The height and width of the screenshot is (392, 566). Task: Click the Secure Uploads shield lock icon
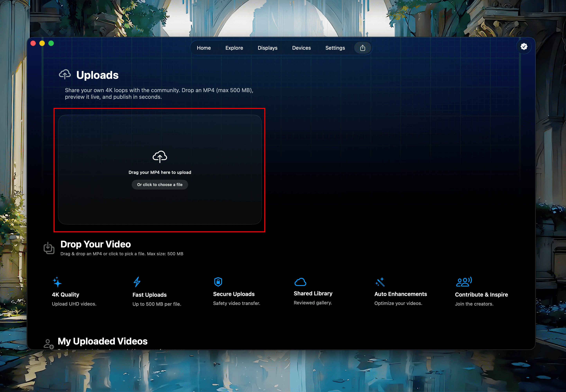218,282
